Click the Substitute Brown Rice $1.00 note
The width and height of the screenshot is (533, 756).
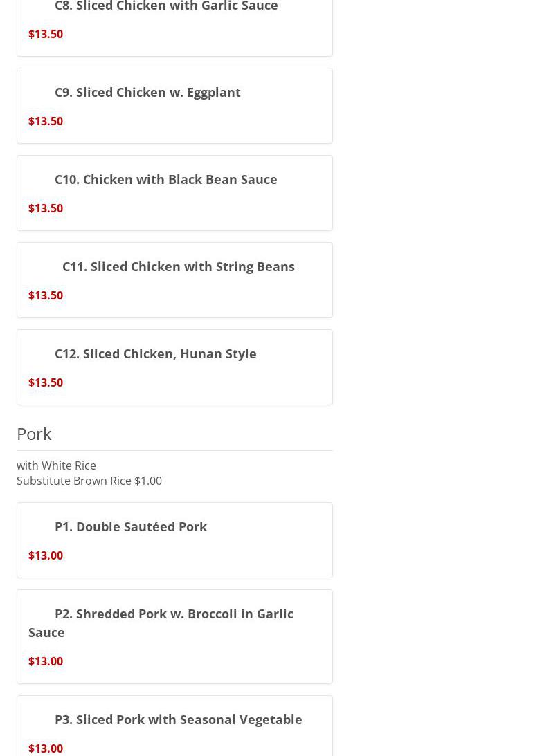89,481
